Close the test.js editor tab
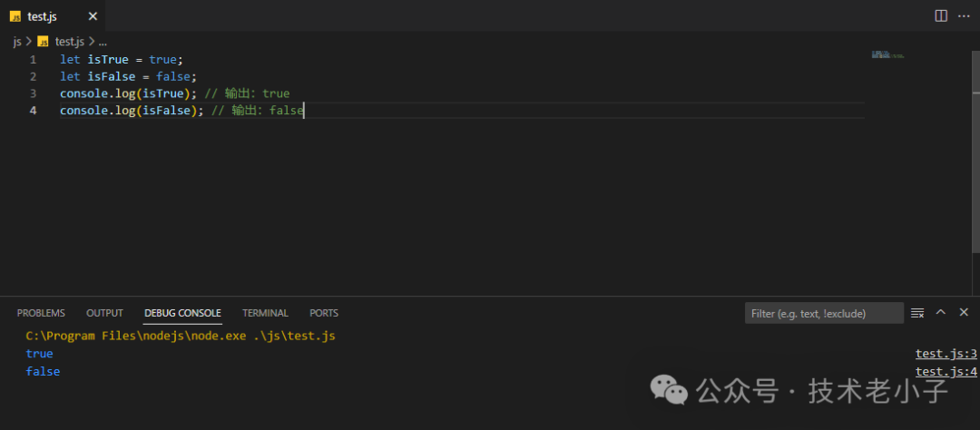980x430 pixels. (x=93, y=16)
